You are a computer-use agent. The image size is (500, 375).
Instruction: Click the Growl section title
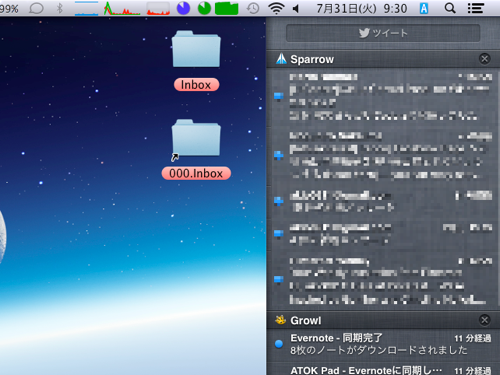click(306, 320)
